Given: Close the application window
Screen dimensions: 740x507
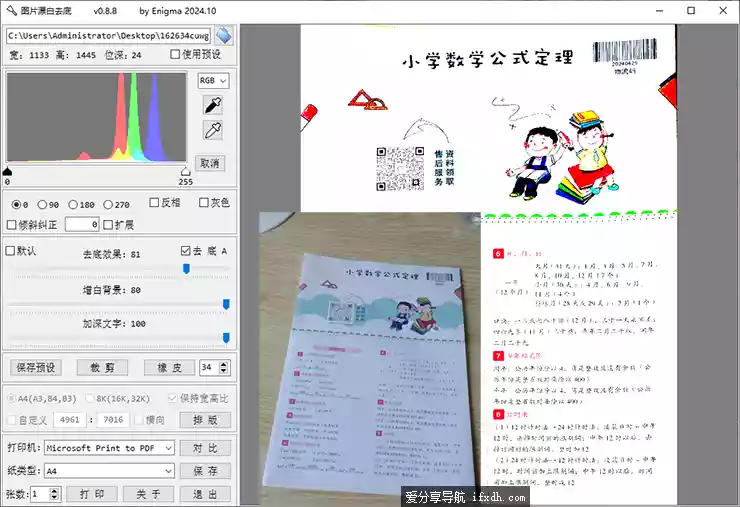Looking at the screenshot, I should (x=723, y=10).
